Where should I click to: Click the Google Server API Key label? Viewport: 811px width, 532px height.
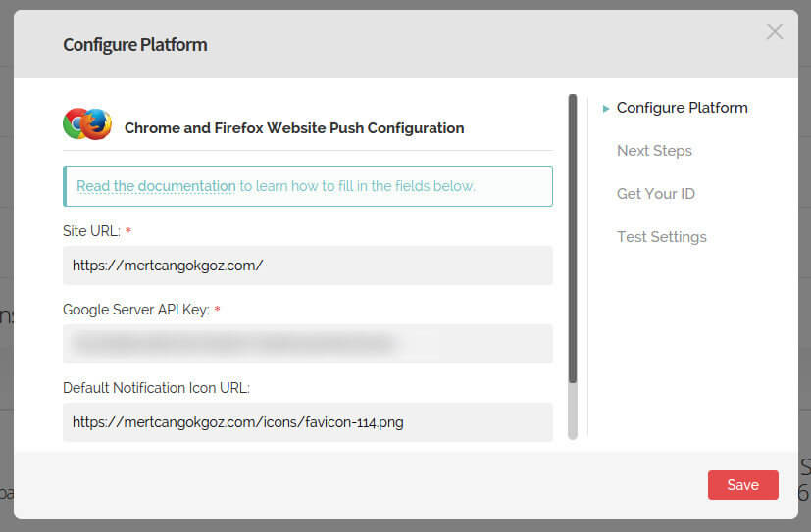(136, 310)
